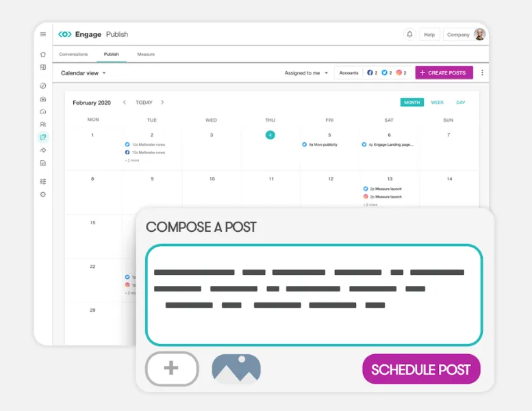Click the home icon in sidebar

tap(43, 54)
